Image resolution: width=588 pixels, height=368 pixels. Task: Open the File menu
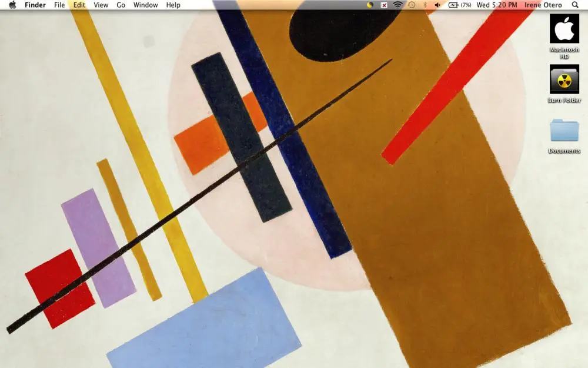[x=59, y=5]
